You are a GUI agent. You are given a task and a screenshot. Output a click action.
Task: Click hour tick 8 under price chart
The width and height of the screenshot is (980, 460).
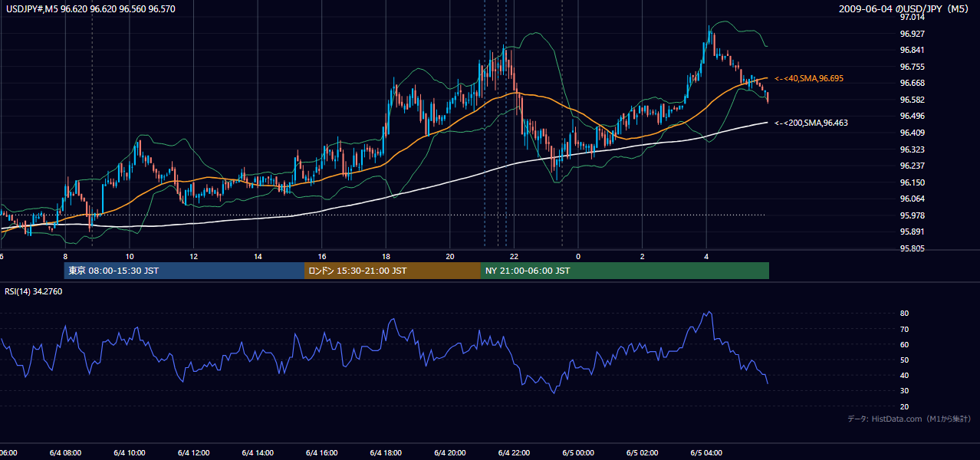pos(65,256)
